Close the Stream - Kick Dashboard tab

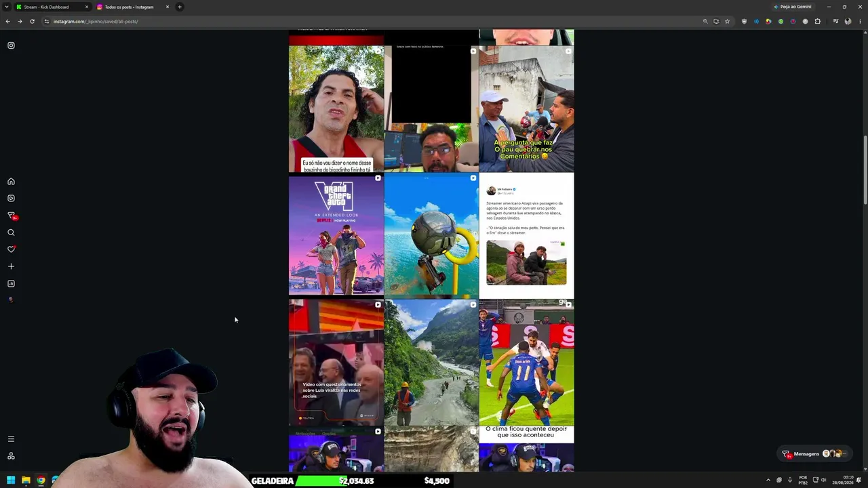pos(87,7)
